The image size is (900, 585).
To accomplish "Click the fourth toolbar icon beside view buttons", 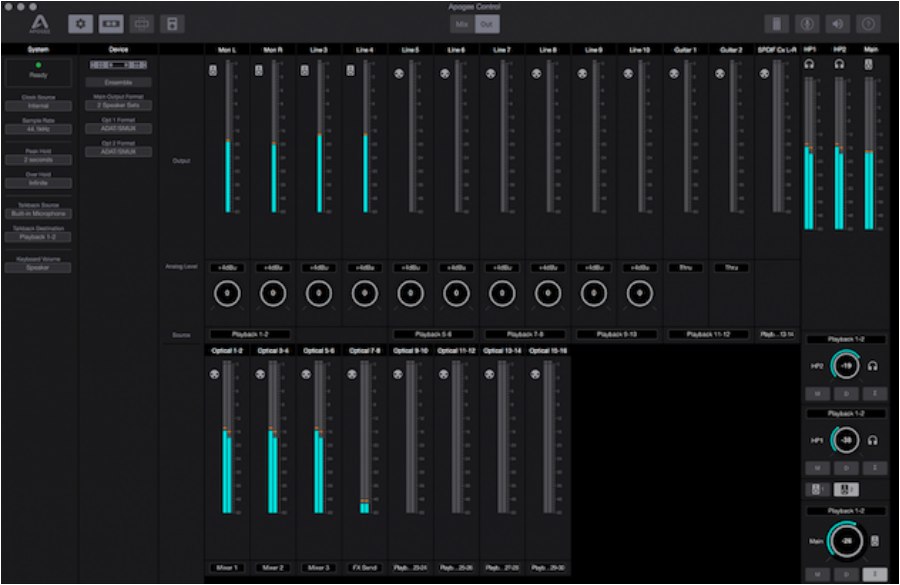I will point(172,24).
